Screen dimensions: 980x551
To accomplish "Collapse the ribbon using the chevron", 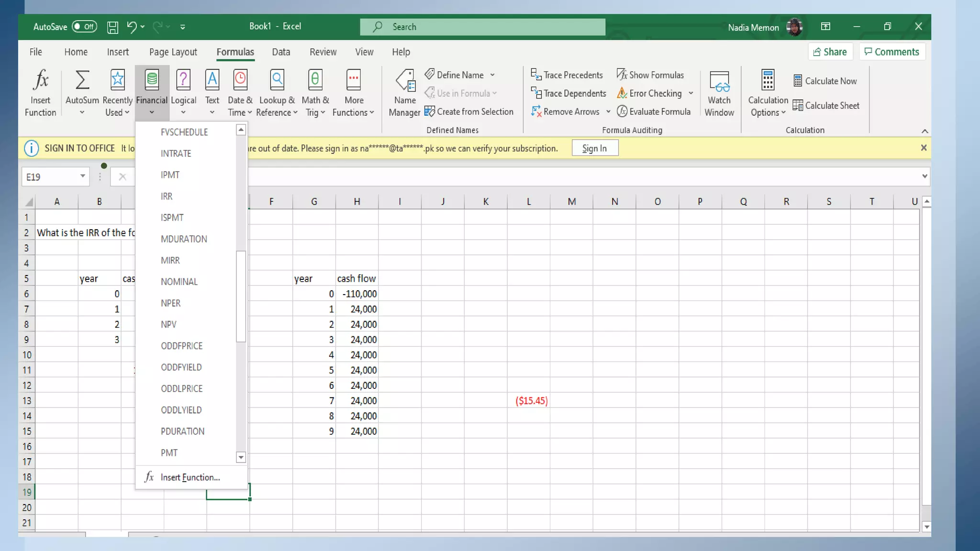I will (x=924, y=131).
